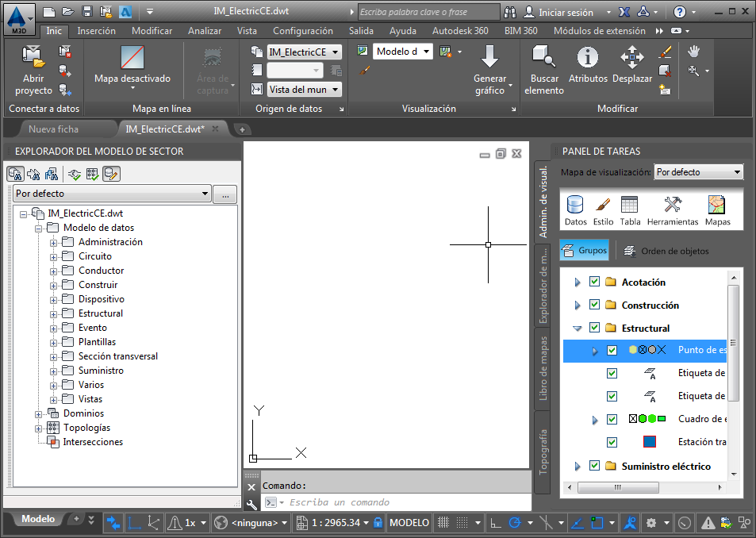Toggle the grid display icon in the status bar

click(443, 523)
